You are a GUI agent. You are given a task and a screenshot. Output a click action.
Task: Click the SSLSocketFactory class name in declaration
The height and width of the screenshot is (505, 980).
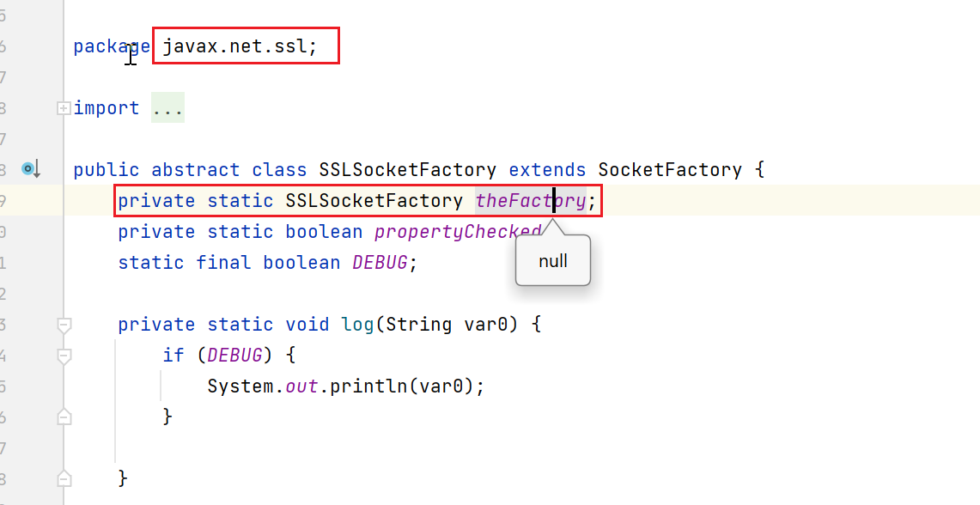click(x=407, y=170)
